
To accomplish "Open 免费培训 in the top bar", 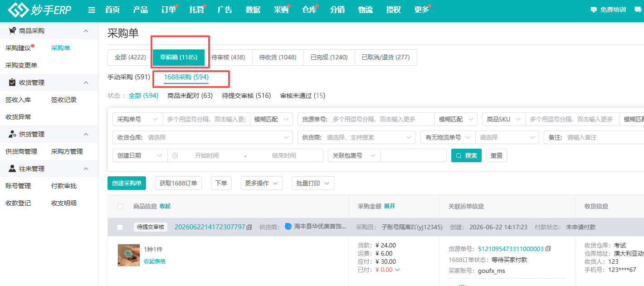I will pos(608,10).
